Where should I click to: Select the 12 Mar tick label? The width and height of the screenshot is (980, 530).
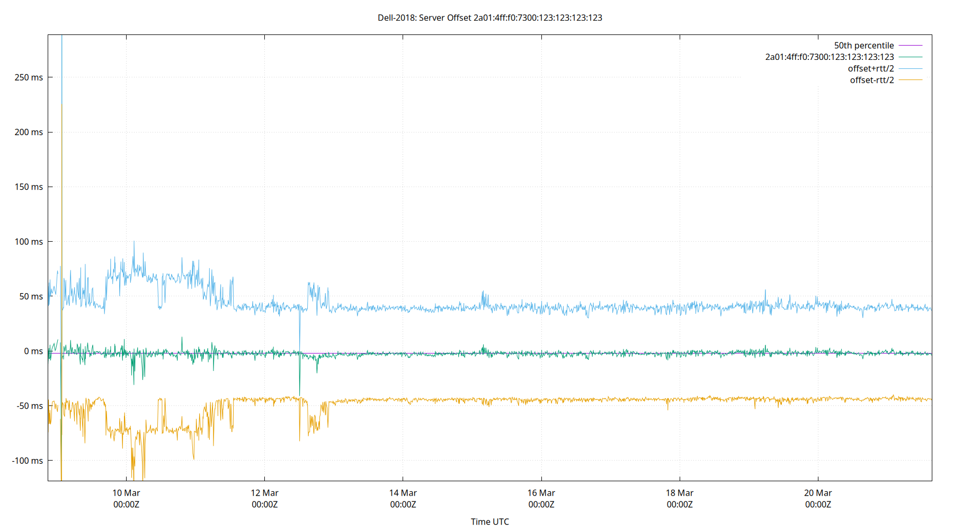coord(265,492)
